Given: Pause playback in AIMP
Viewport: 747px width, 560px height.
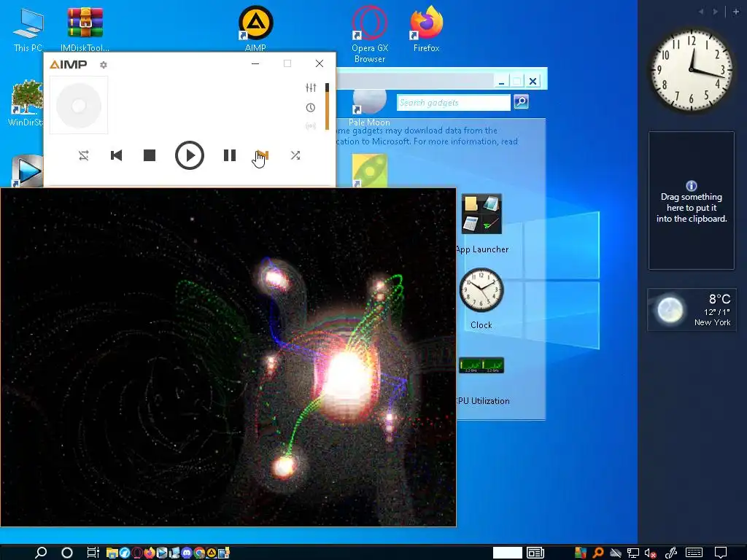Looking at the screenshot, I should point(230,155).
